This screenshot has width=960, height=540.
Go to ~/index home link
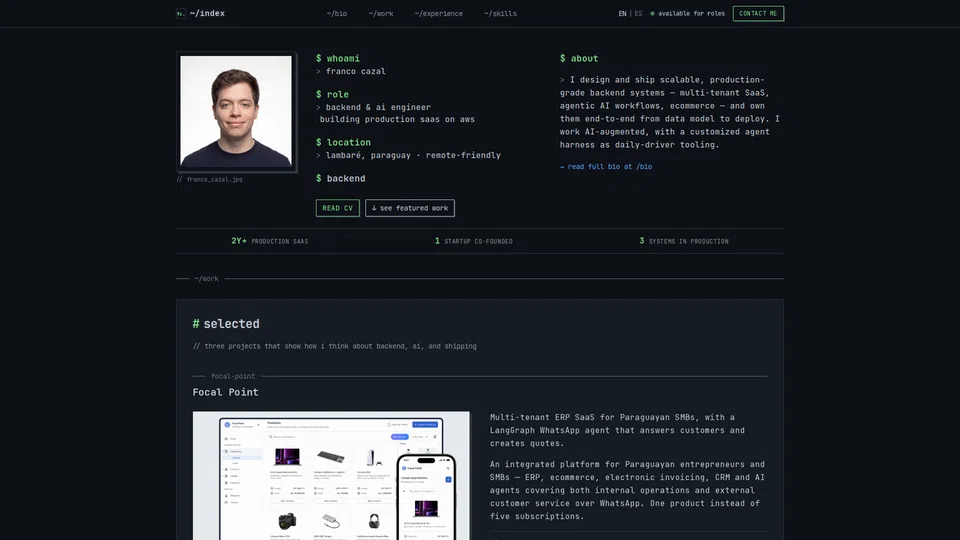(x=207, y=13)
